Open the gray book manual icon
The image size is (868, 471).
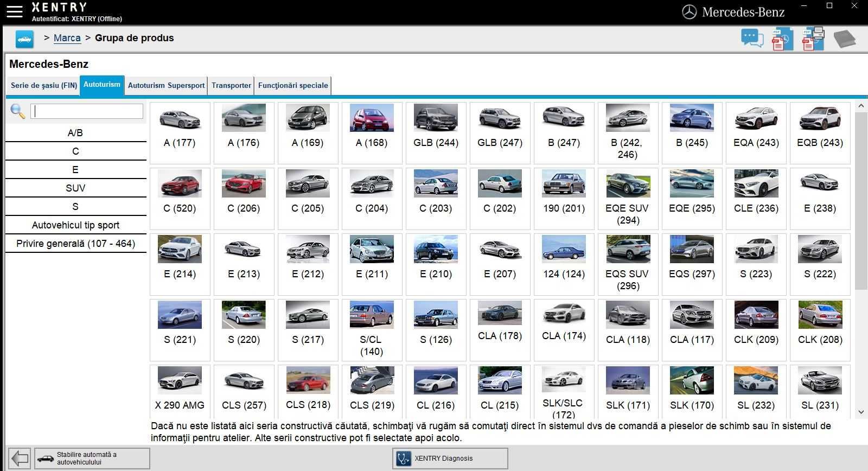(844, 39)
